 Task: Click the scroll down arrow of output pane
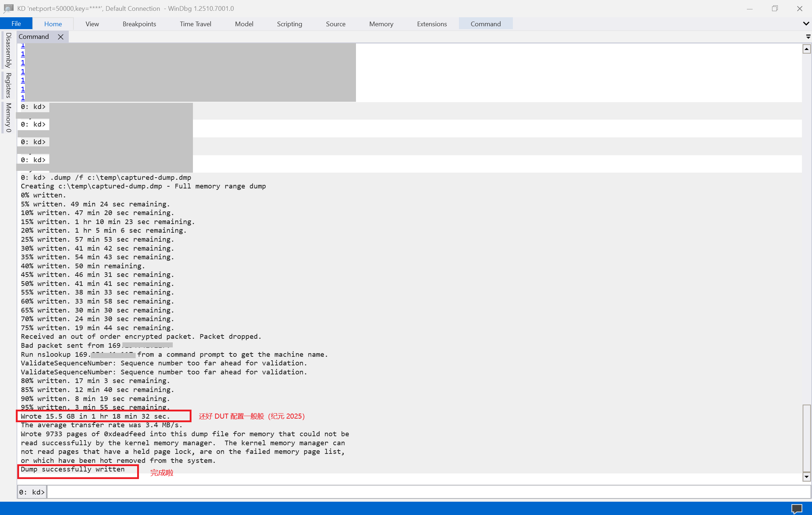(807, 477)
